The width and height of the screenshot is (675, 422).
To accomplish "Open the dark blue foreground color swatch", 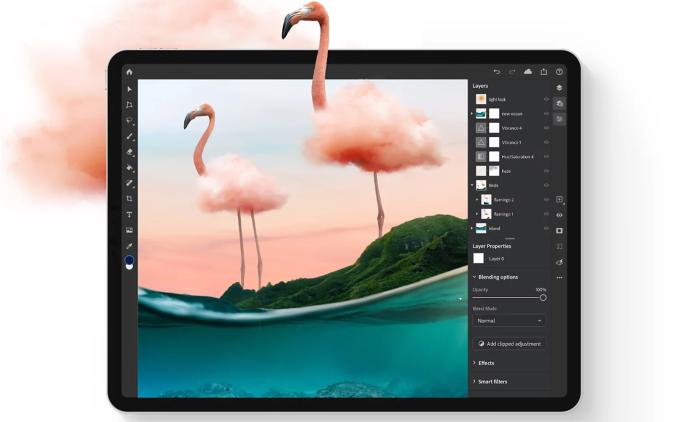I will 129,260.
